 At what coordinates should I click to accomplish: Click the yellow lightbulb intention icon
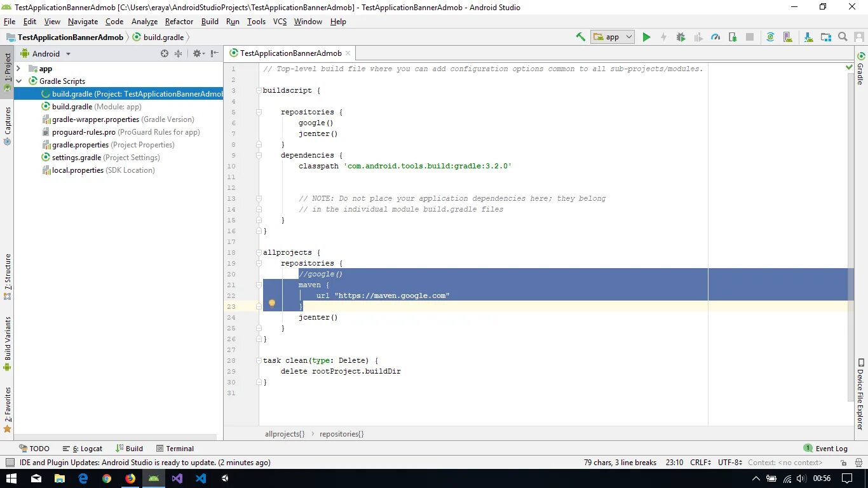tap(272, 304)
